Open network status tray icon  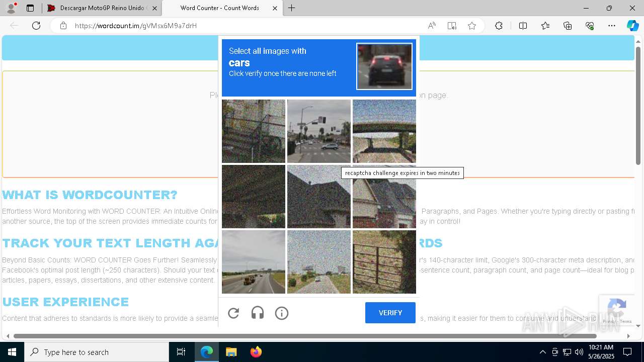[x=567, y=352]
